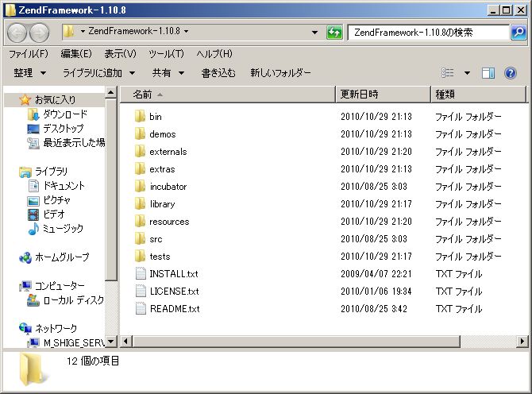Click the ホームグループ icon
Image resolution: width=532 pixels, height=394 pixels.
[x=25, y=257]
